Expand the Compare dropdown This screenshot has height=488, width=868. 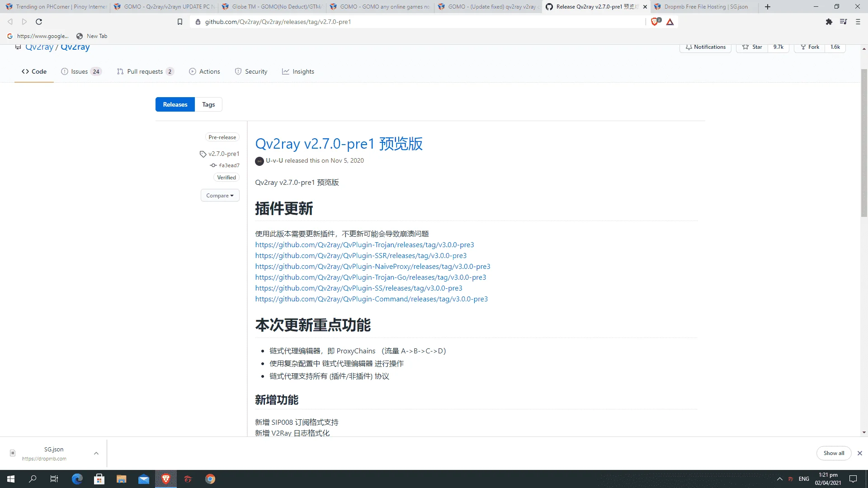coord(220,196)
